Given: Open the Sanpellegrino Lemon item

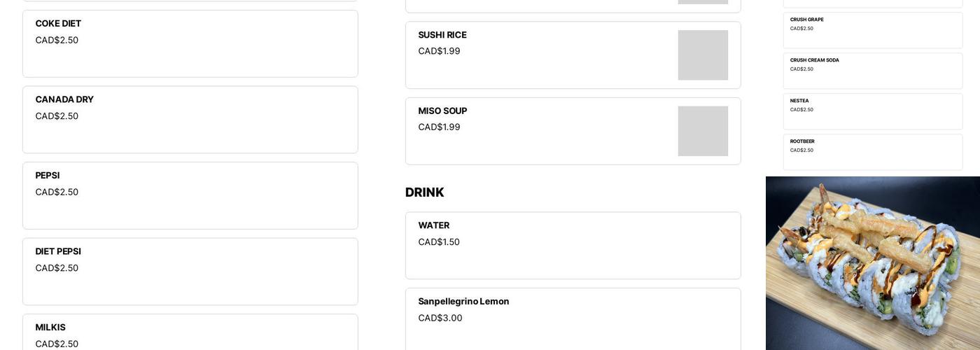Looking at the screenshot, I should (x=573, y=320).
